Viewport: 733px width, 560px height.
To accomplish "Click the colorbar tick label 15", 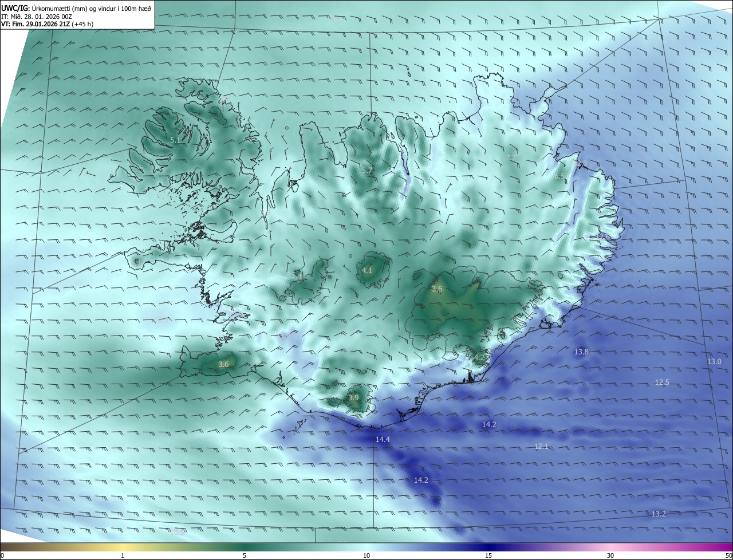I will (488, 555).
